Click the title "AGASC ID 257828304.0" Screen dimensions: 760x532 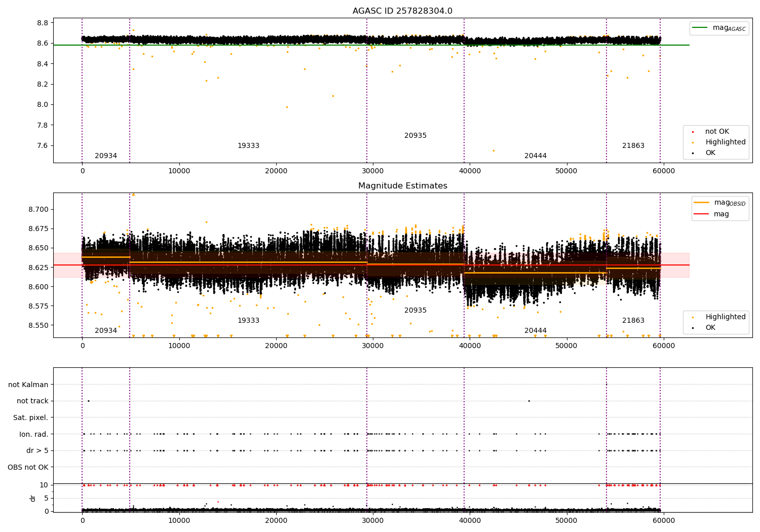click(402, 11)
